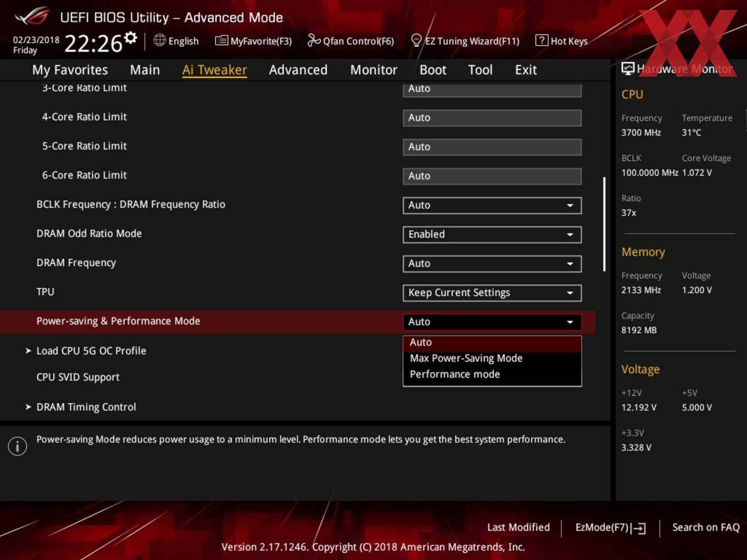The width and height of the screenshot is (747, 560).
Task: Click the 6-Core Ratio Limit field
Action: pyautogui.click(x=492, y=176)
